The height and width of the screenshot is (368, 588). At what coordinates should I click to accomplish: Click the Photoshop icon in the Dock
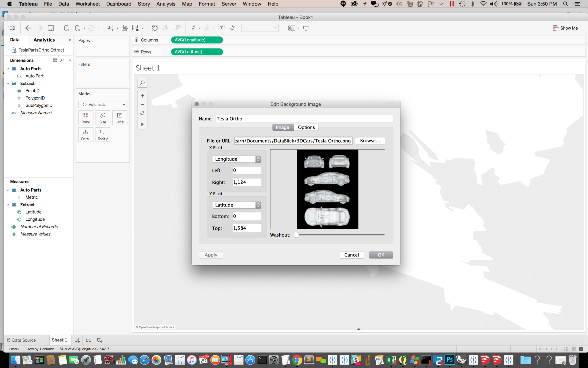tap(450, 360)
